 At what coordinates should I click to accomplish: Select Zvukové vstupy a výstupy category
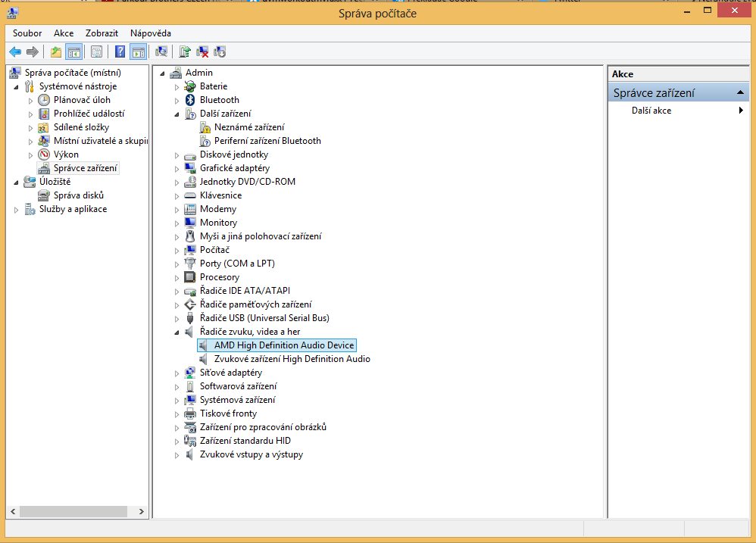pos(251,454)
